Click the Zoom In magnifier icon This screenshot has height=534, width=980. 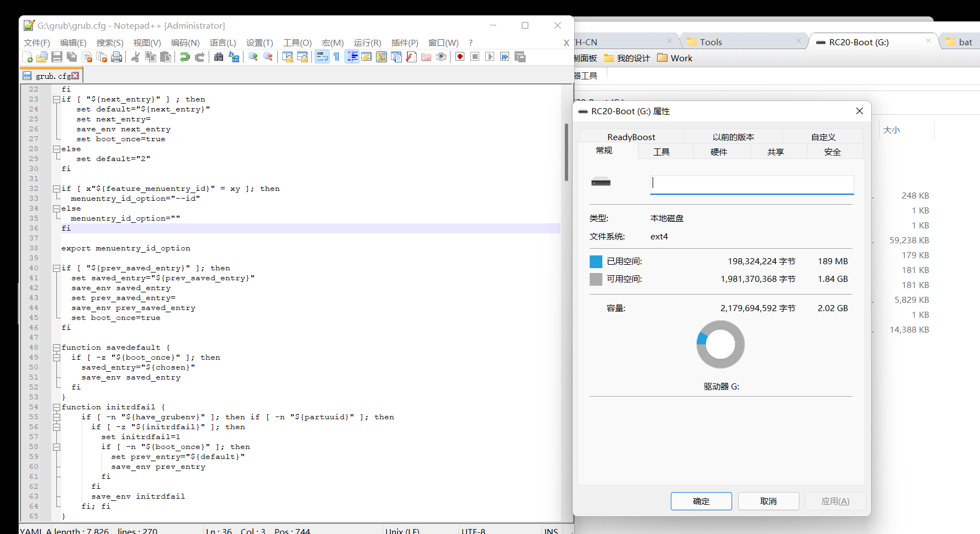point(253,57)
